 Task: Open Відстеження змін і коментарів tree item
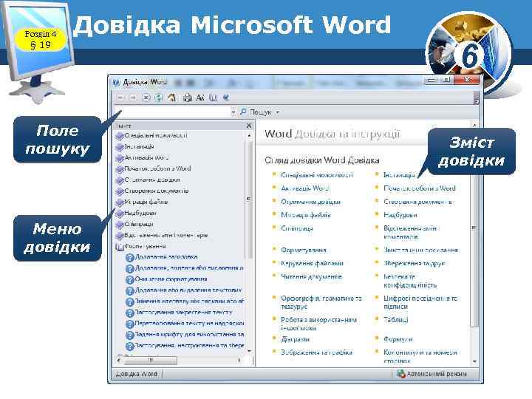coord(162,235)
